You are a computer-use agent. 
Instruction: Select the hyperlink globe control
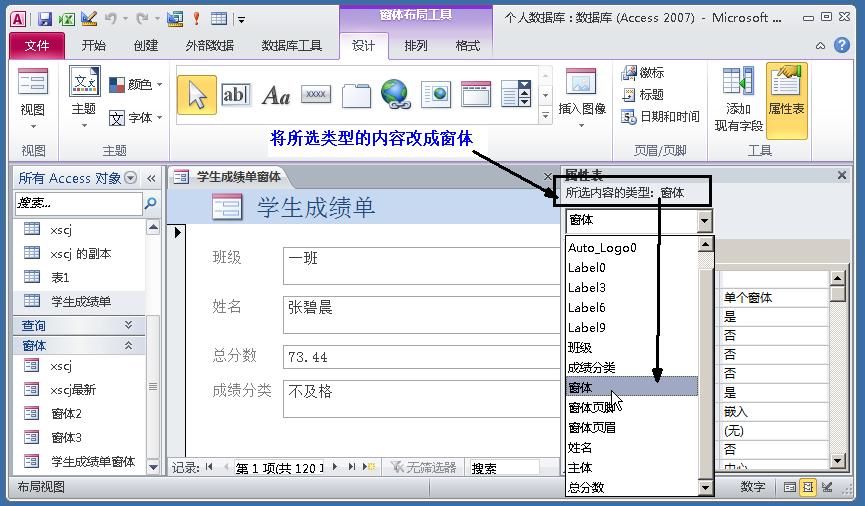(x=396, y=94)
